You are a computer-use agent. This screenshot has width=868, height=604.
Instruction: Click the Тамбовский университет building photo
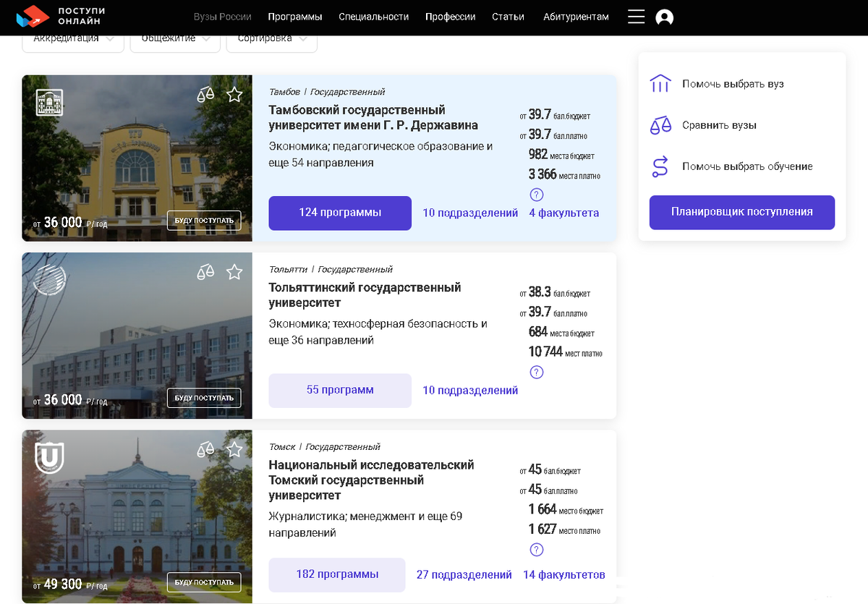[x=137, y=158]
